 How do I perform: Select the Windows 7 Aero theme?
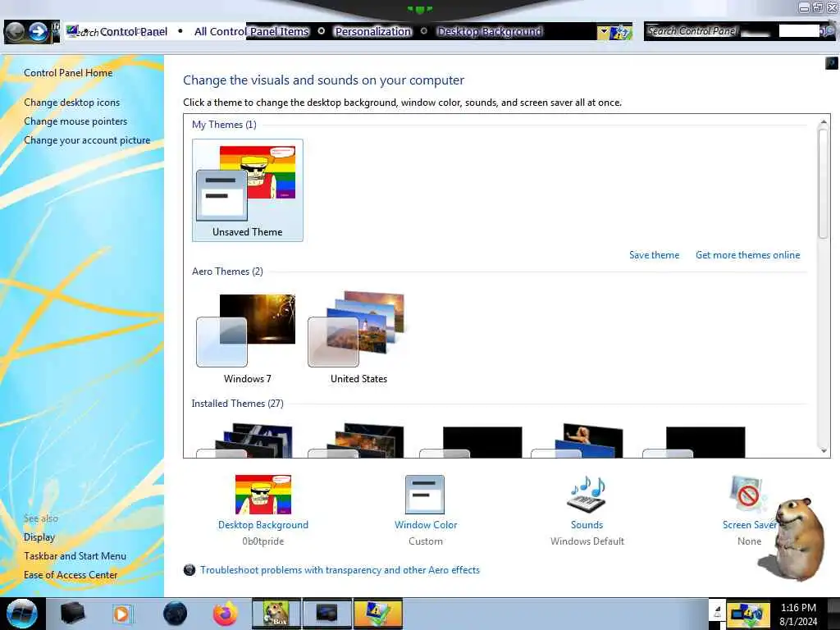247,337
